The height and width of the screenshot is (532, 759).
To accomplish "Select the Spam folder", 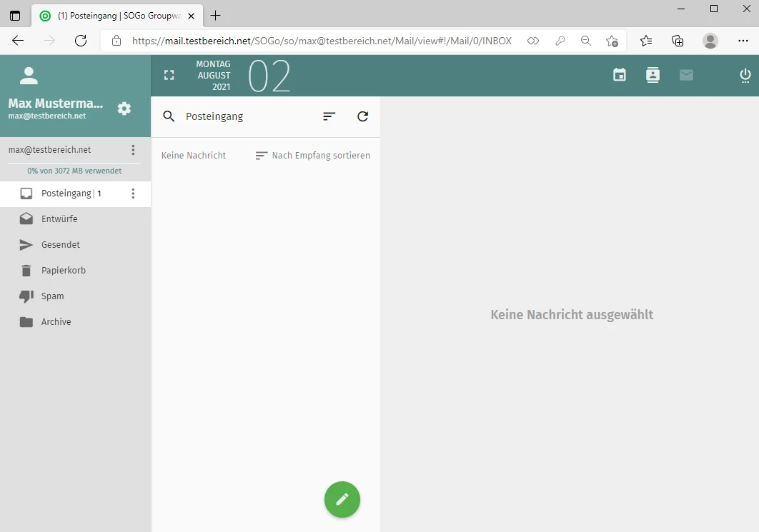I will pos(52,296).
